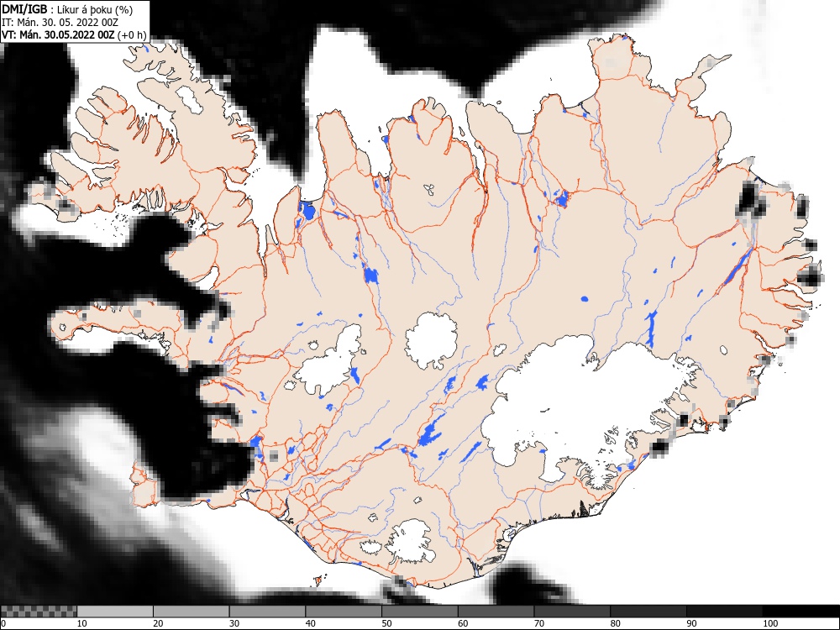Click the legend label '70'
The width and height of the screenshot is (840, 630).
pyautogui.click(x=539, y=623)
